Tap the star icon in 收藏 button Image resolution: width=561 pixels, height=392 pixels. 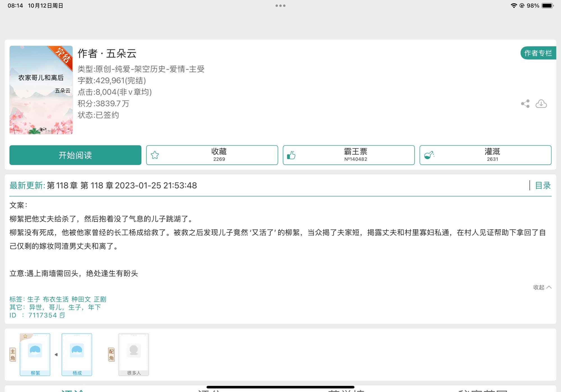pyautogui.click(x=155, y=155)
